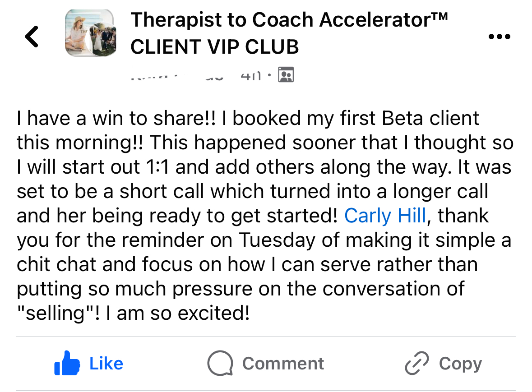Click the group members privacy icon

click(x=286, y=75)
